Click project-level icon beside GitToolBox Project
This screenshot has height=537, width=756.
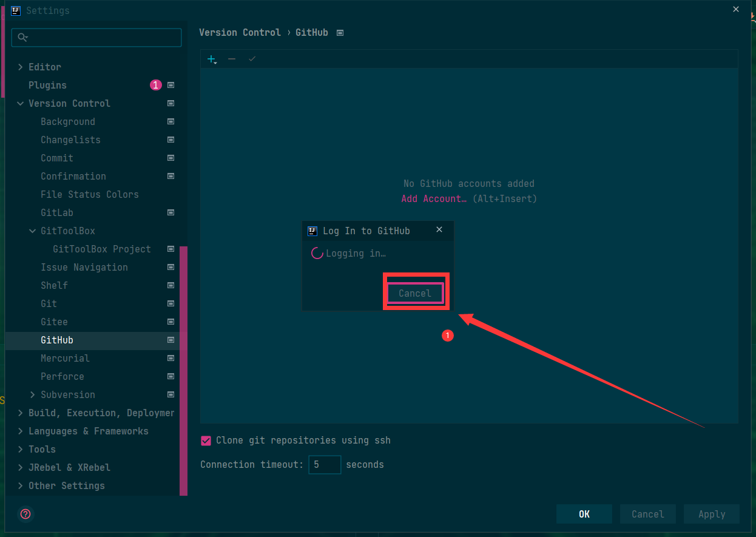(x=171, y=249)
